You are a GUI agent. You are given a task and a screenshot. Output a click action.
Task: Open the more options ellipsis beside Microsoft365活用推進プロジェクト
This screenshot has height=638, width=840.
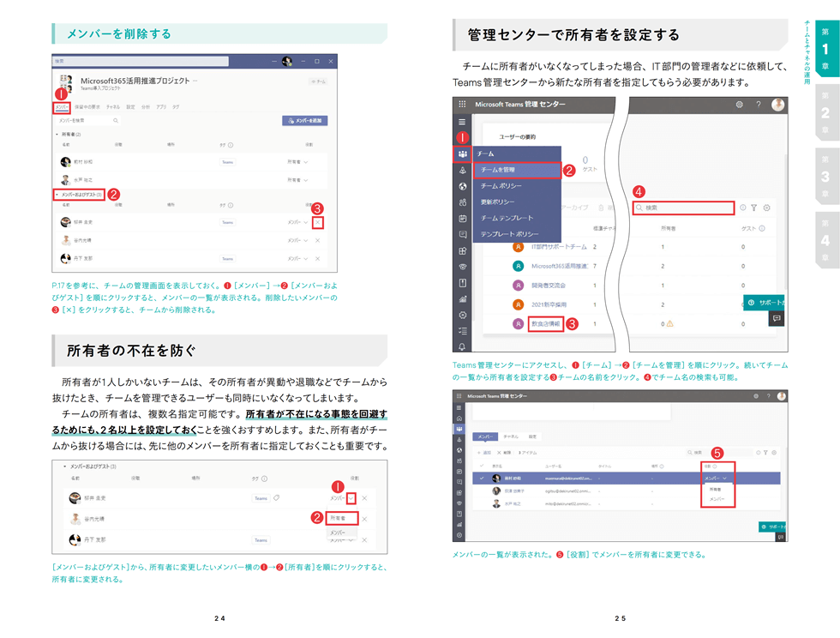point(195,81)
